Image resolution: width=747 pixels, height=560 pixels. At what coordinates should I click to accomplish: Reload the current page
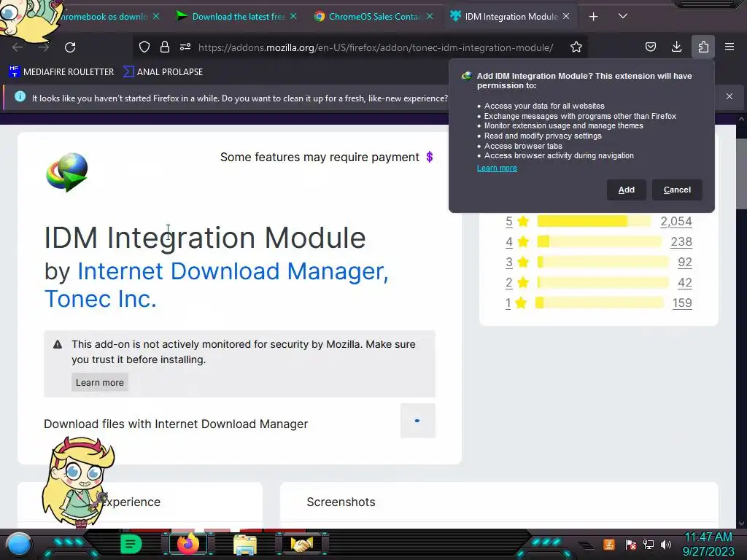pos(70,47)
